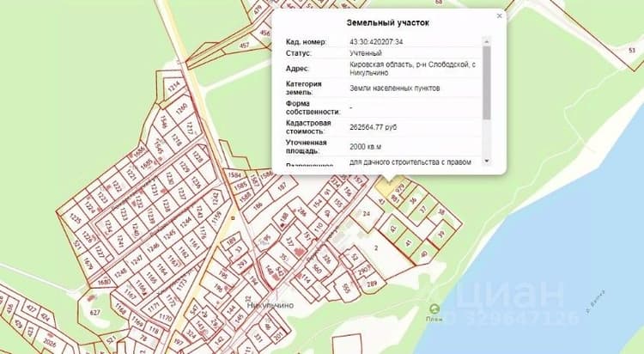This screenshot has height=354, width=644.
Task: Click the popup vertical scrollbar thumb
Action: [487, 82]
